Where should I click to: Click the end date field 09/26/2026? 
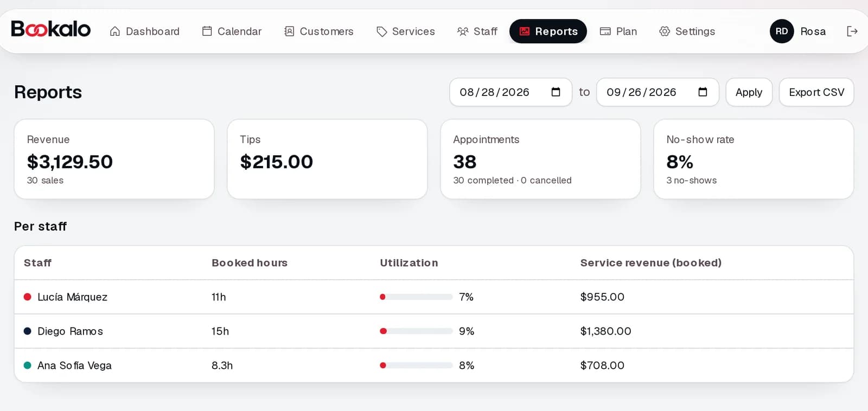pyautogui.click(x=658, y=92)
